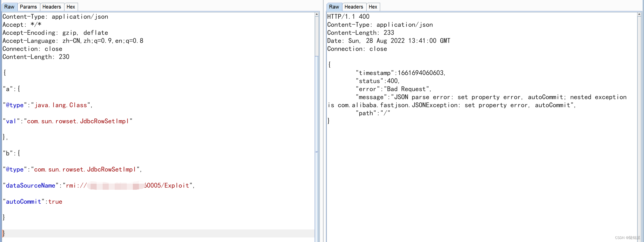Screen dimensions: 644x242
Task: Click the Accept-Language header line
Action: click(73, 41)
